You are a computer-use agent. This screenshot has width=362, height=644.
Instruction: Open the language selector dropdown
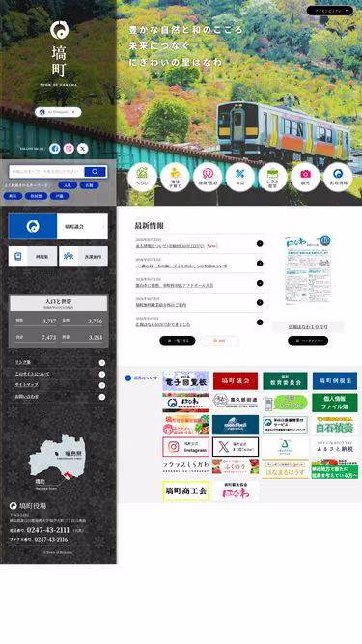point(58,112)
